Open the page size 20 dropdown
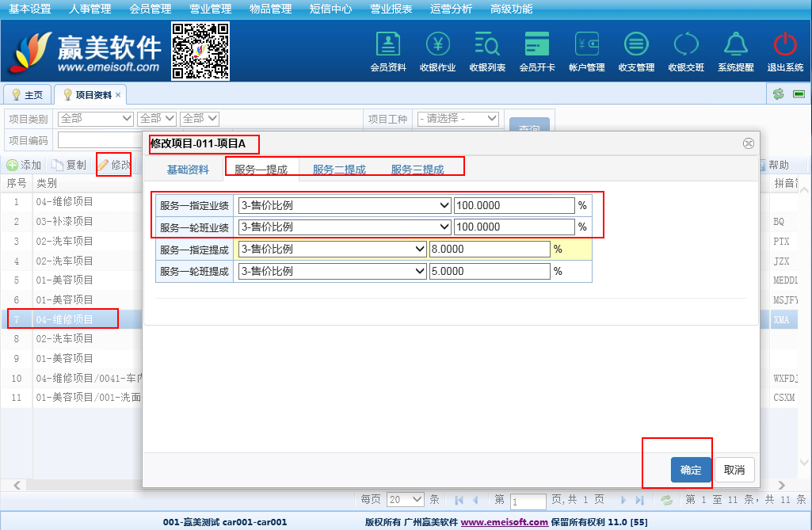The height and width of the screenshot is (530, 812). (x=405, y=500)
